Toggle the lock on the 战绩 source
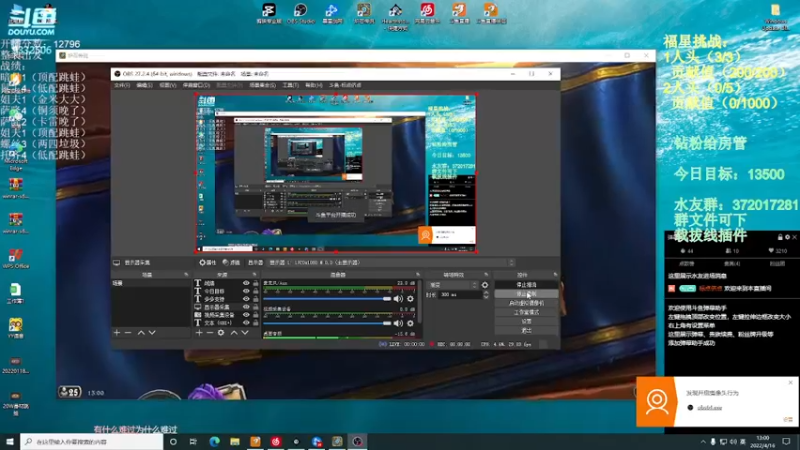Screen dimensions: 800x450 click(256, 283)
